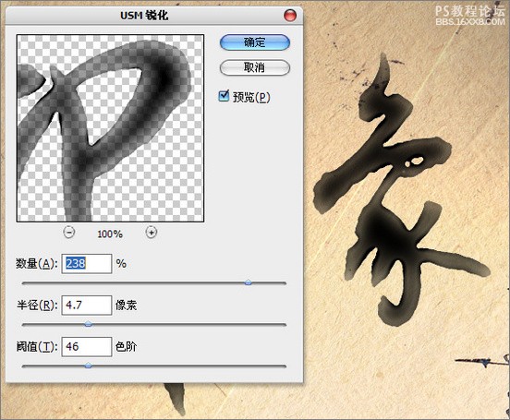This screenshot has height=420, width=510.
Task: Click the radius slider handle
Action: (x=88, y=324)
